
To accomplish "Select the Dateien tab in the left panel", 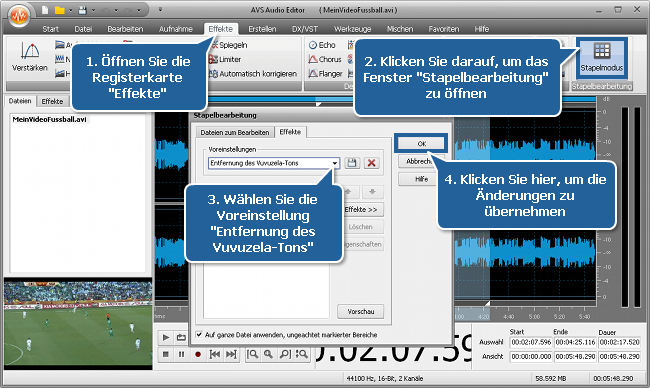I will pyautogui.click(x=20, y=101).
